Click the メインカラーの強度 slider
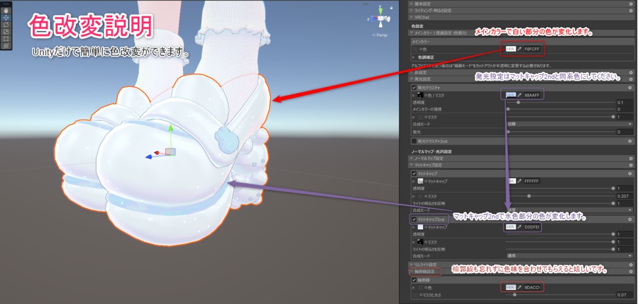This screenshot has height=304, width=644. [560, 110]
